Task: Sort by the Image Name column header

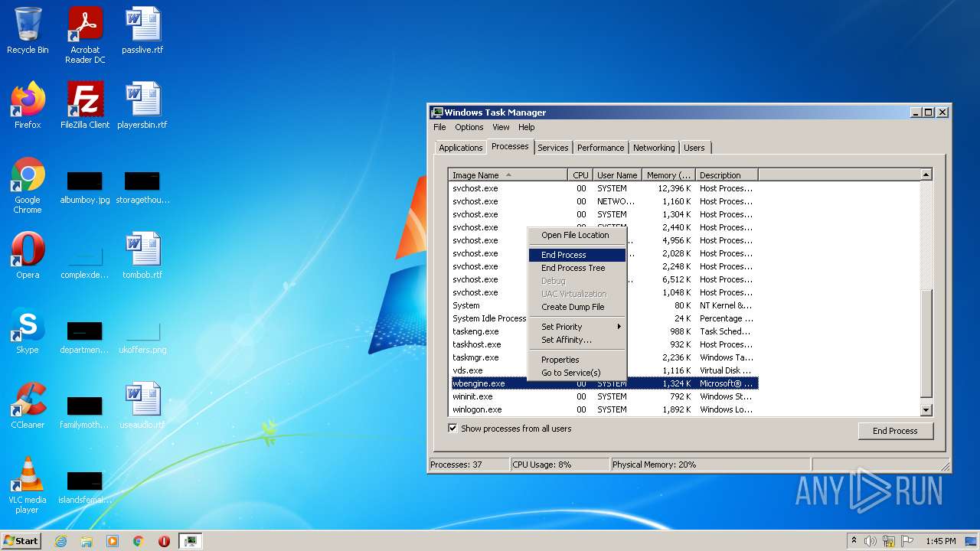Action: coord(508,175)
